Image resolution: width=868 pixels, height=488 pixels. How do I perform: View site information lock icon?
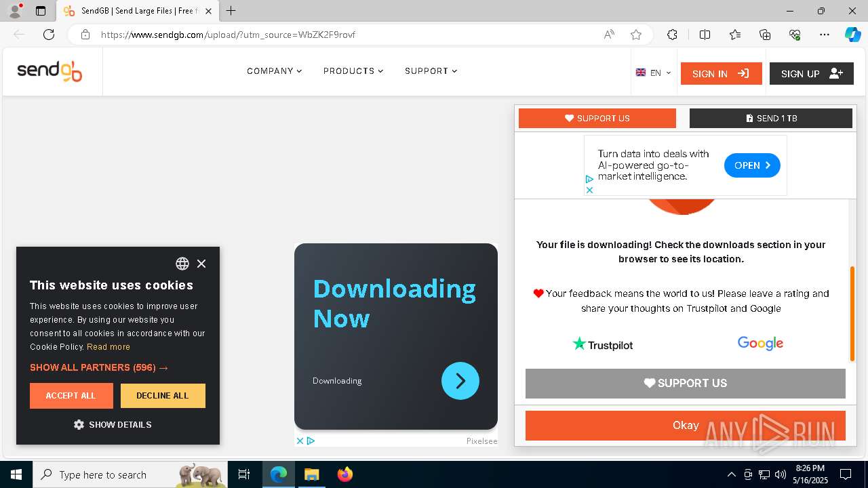(x=85, y=35)
